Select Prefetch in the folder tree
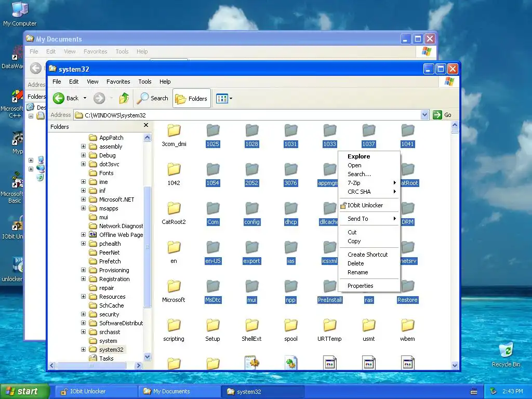Image resolution: width=532 pixels, height=399 pixels. point(110,261)
